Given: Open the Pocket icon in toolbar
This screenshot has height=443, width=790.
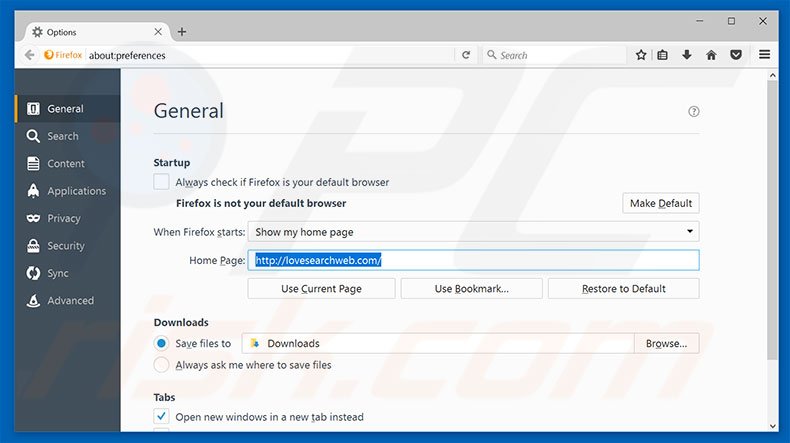Looking at the screenshot, I should coord(736,55).
